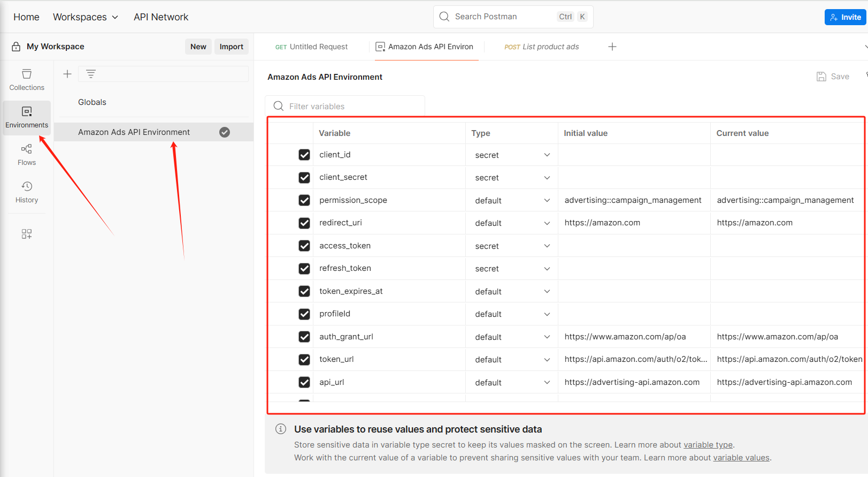Click the Save icon for the environment
Screen dimensions: 868x477
point(821,77)
